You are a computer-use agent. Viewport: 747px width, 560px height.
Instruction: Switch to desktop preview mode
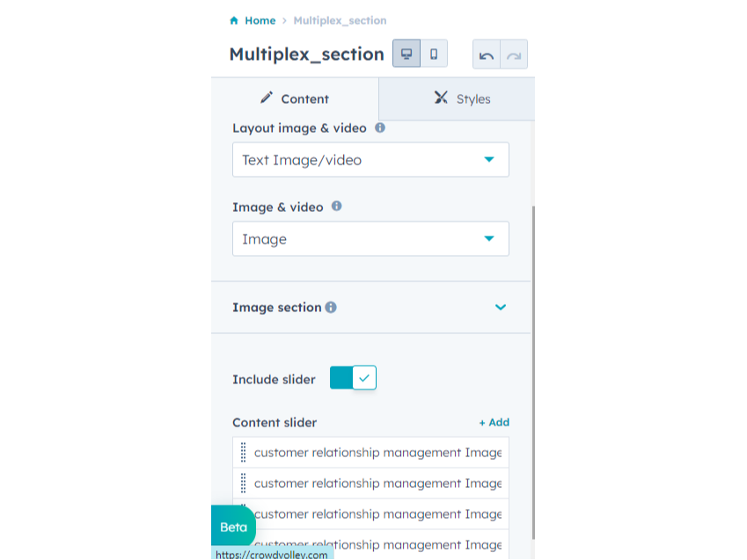[406, 54]
